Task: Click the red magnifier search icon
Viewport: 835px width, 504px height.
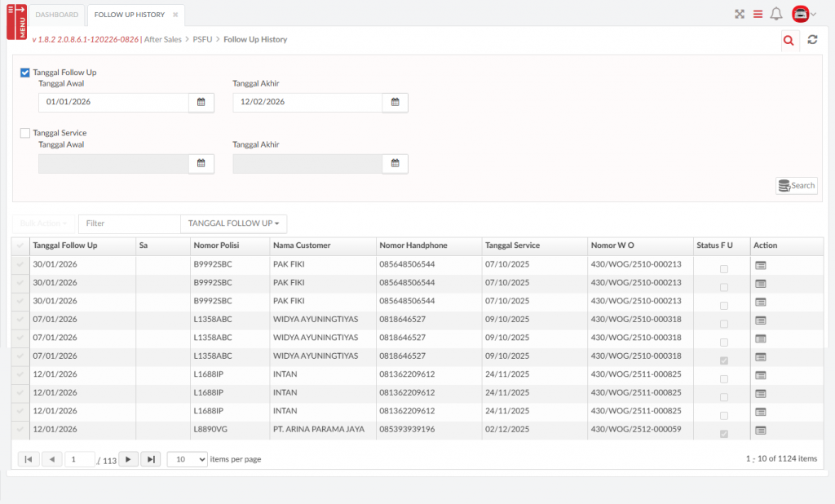Action: [788, 40]
